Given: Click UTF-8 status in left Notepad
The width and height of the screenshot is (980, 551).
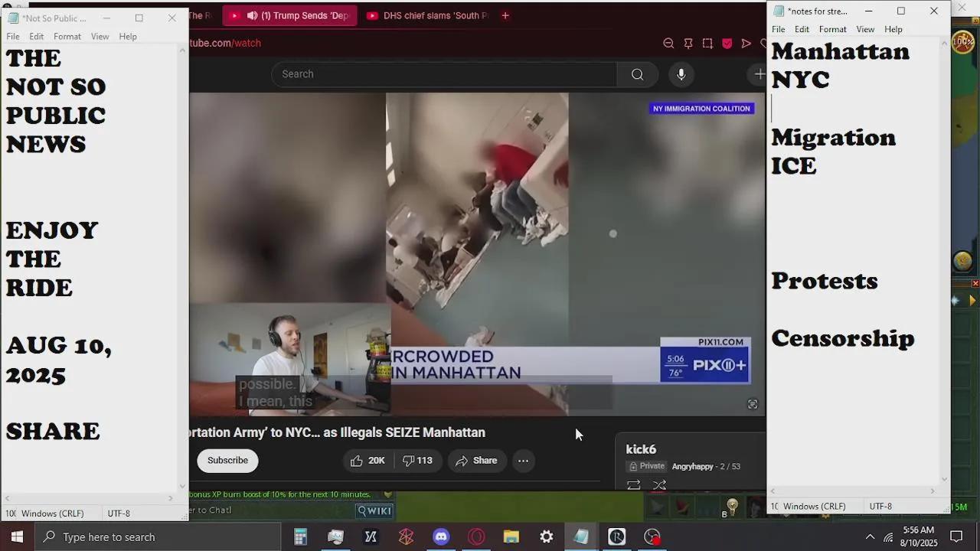Looking at the screenshot, I should [119, 514].
